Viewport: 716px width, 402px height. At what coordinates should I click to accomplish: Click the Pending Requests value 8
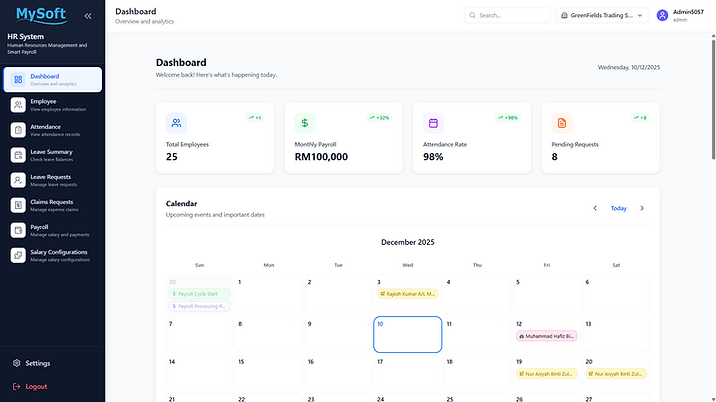tap(554, 157)
